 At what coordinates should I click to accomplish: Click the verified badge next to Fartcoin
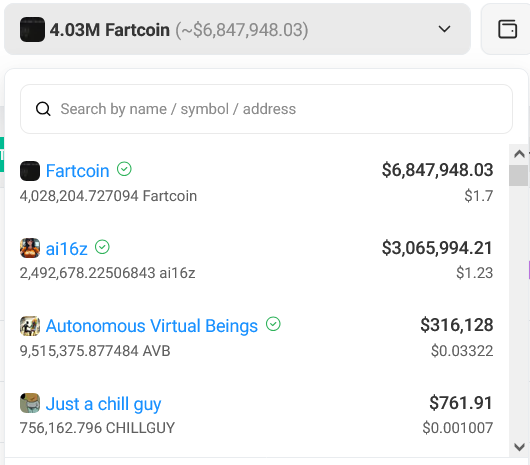coord(124,169)
